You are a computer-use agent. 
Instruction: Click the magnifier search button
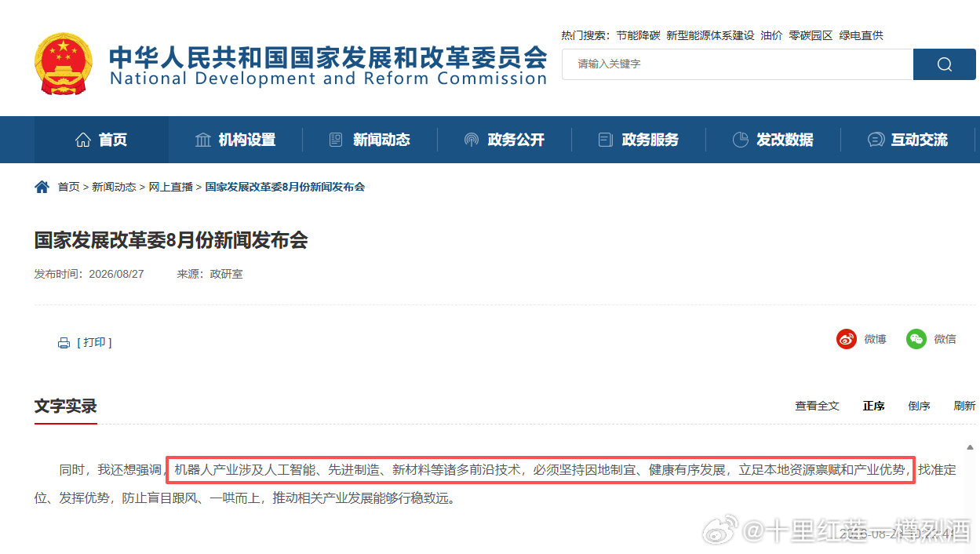coord(945,64)
